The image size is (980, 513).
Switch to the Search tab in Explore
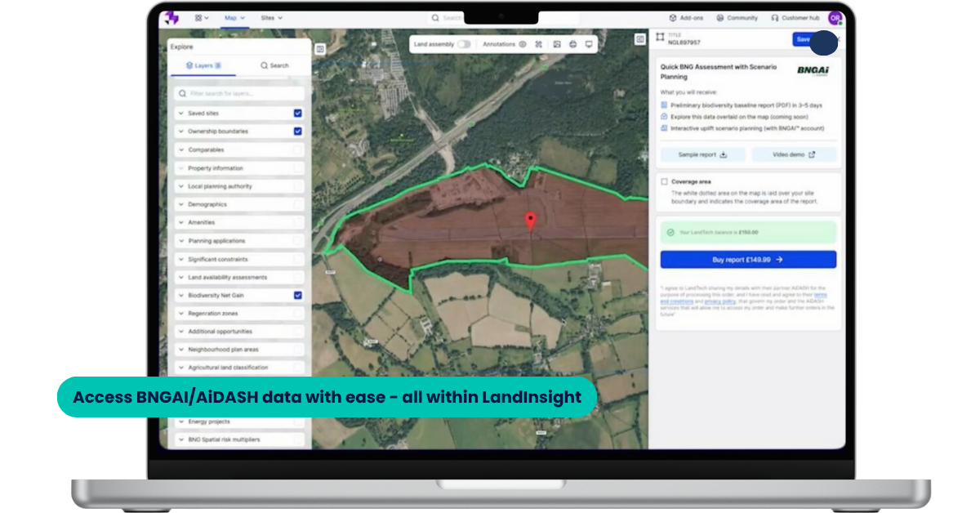coord(274,65)
